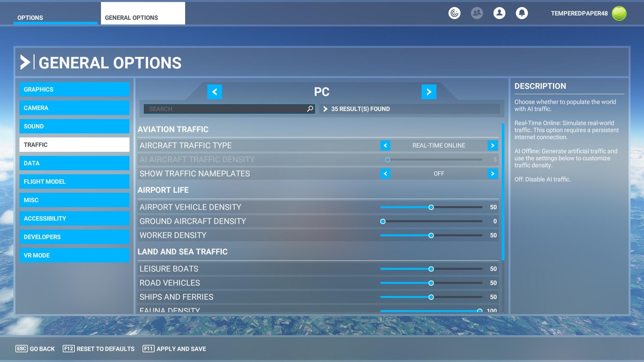Click Apply and Save
Viewport: 644px width, 362px height.
[174, 349]
